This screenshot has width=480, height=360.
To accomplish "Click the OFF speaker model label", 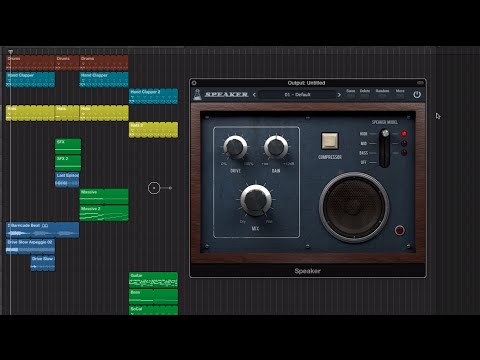I will click(x=363, y=162).
